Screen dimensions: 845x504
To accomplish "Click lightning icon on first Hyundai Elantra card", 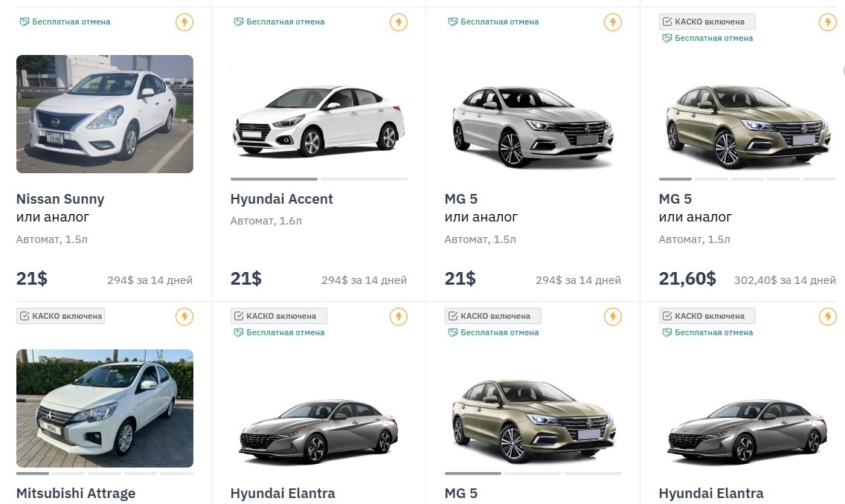I will point(399,317).
